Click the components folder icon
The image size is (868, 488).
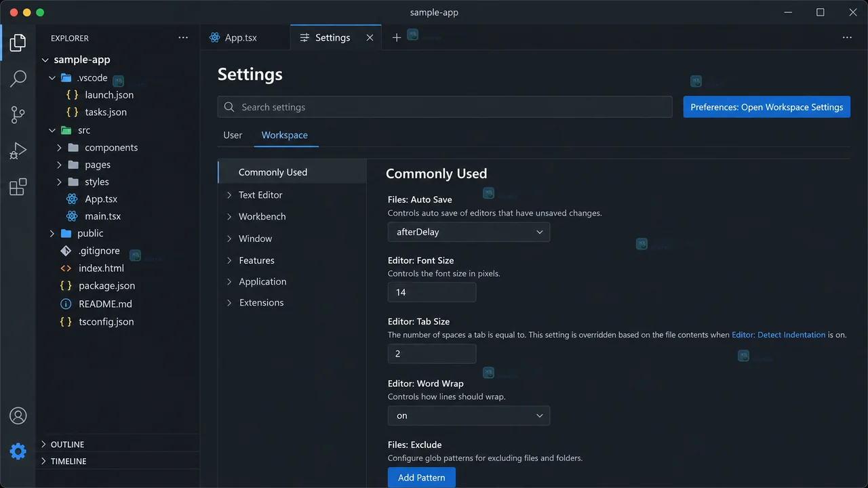point(73,148)
